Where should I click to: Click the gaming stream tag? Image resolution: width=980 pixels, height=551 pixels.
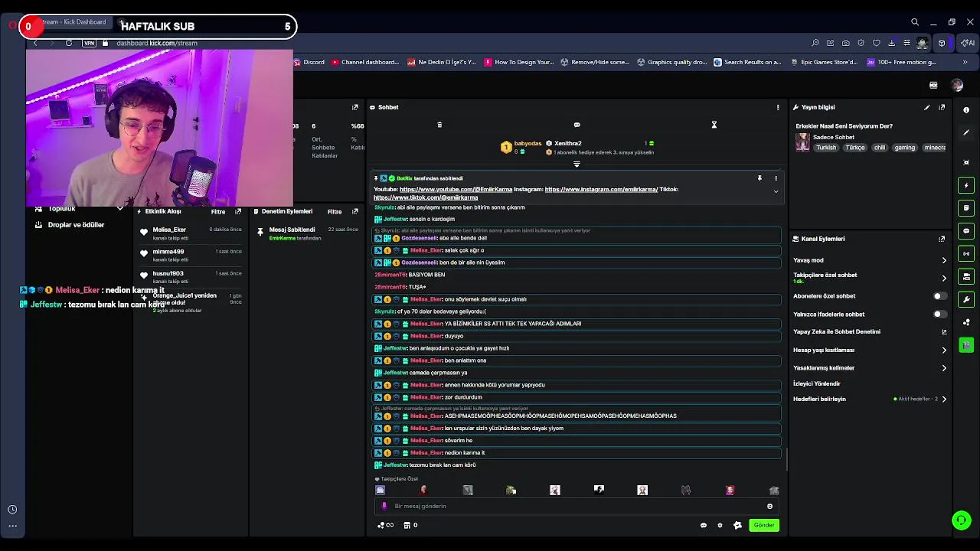[x=904, y=148]
